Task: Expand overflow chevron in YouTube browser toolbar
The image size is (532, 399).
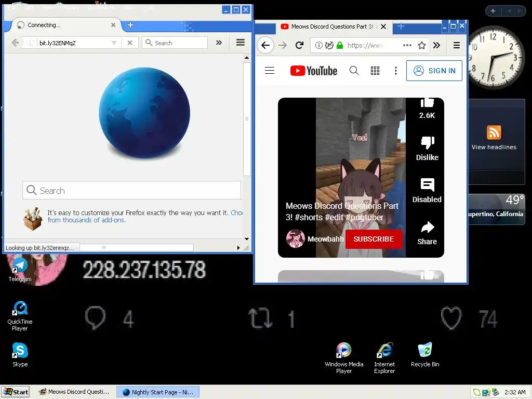Action: pos(436,45)
